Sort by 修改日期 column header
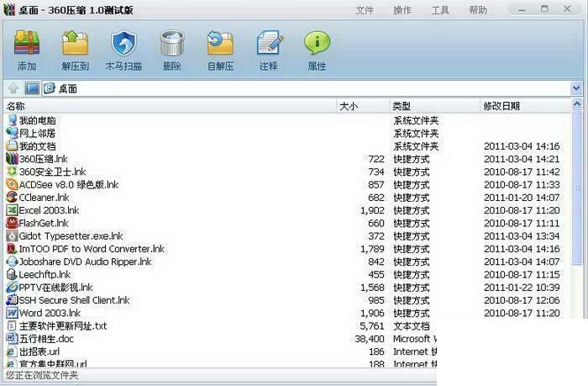The width and height of the screenshot is (588, 386). (526, 106)
